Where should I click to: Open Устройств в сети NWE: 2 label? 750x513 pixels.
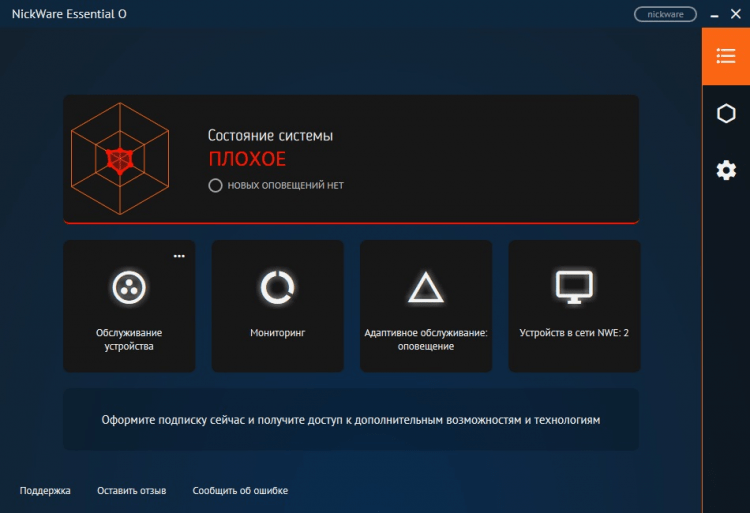tap(574, 333)
